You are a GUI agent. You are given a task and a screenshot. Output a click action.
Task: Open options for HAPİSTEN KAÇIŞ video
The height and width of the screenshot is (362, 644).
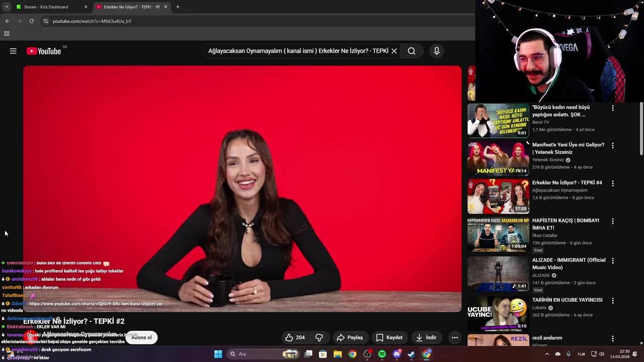point(613,221)
